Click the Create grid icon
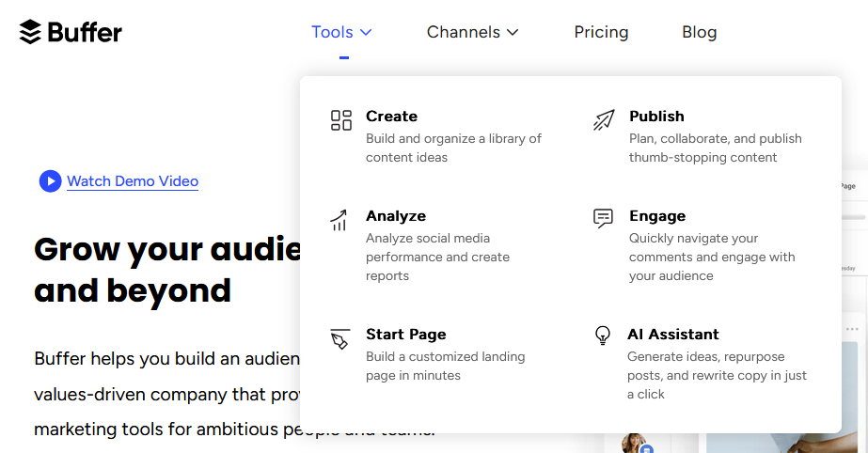This screenshot has height=453, width=868. 341,120
